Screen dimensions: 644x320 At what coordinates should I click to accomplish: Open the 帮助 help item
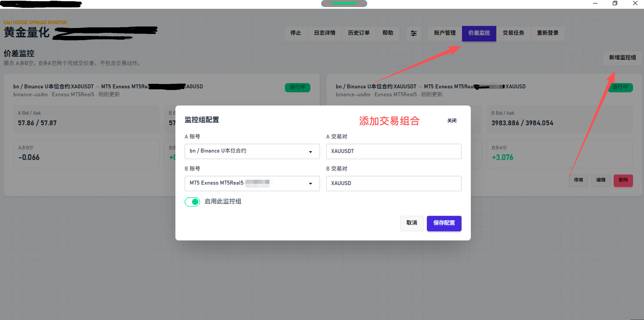coord(387,33)
